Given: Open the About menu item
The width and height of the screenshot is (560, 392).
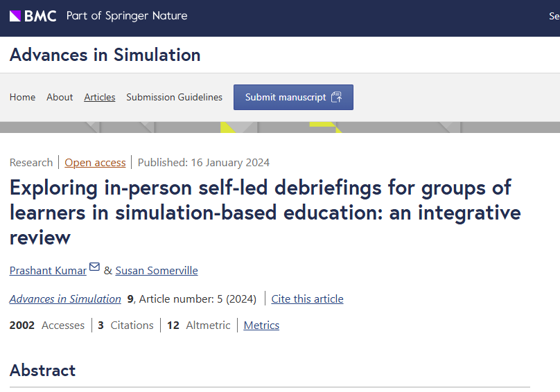Looking at the screenshot, I should [x=60, y=97].
